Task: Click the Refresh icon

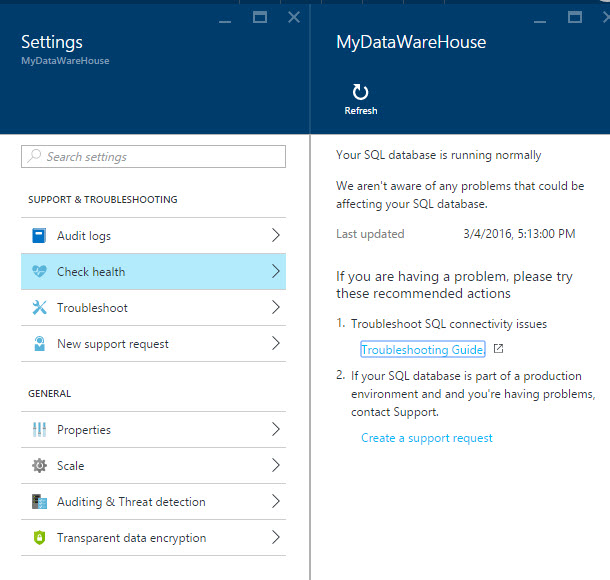Action: pyautogui.click(x=360, y=93)
